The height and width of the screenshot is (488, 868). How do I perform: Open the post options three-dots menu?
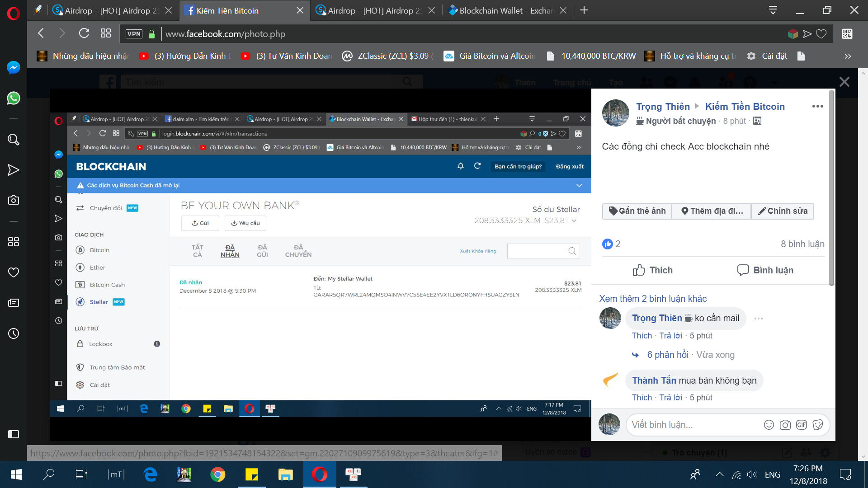tap(817, 106)
